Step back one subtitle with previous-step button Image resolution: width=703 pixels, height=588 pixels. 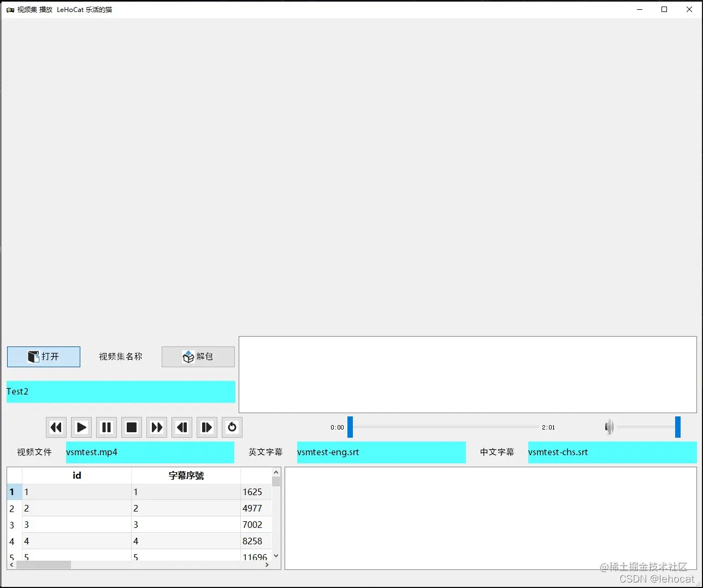pyautogui.click(x=182, y=427)
